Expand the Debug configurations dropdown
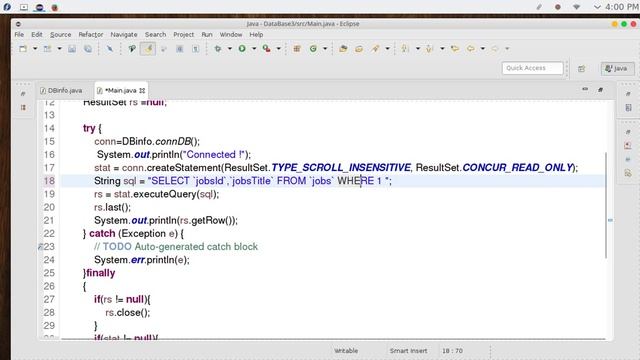 pyautogui.click(x=230, y=49)
